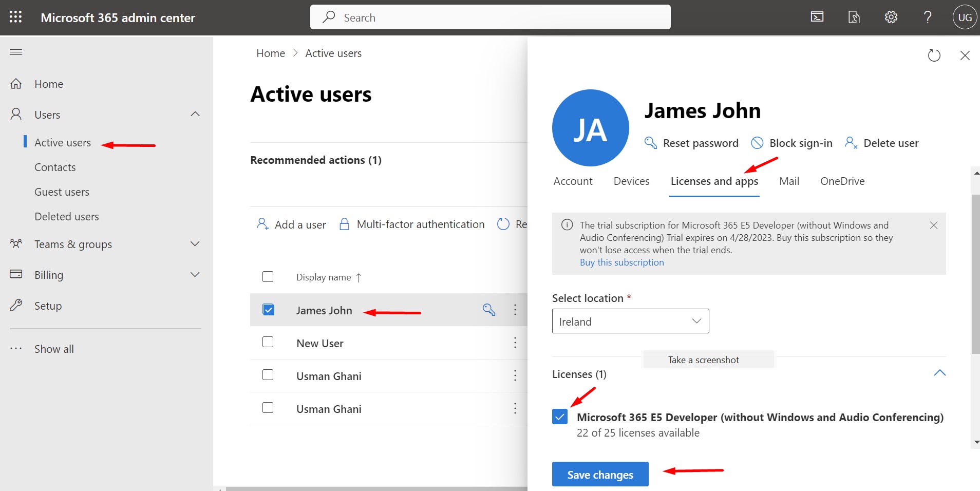Uncheck the row checkbox for James John
The height and width of the screenshot is (491, 980).
pyautogui.click(x=268, y=309)
